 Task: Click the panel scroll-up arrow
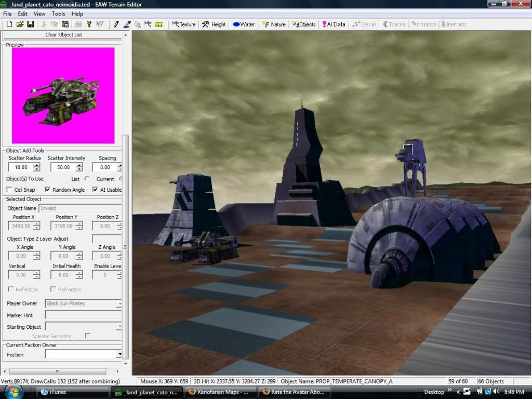point(126,35)
